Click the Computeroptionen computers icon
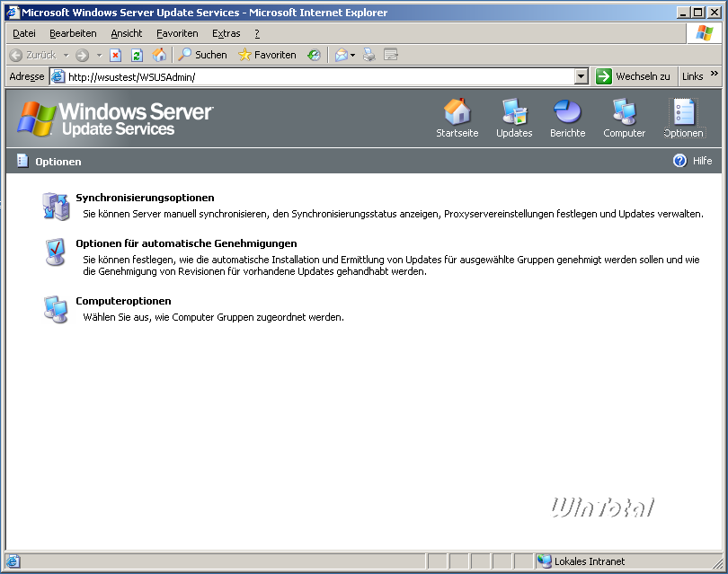 (x=57, y=309)
